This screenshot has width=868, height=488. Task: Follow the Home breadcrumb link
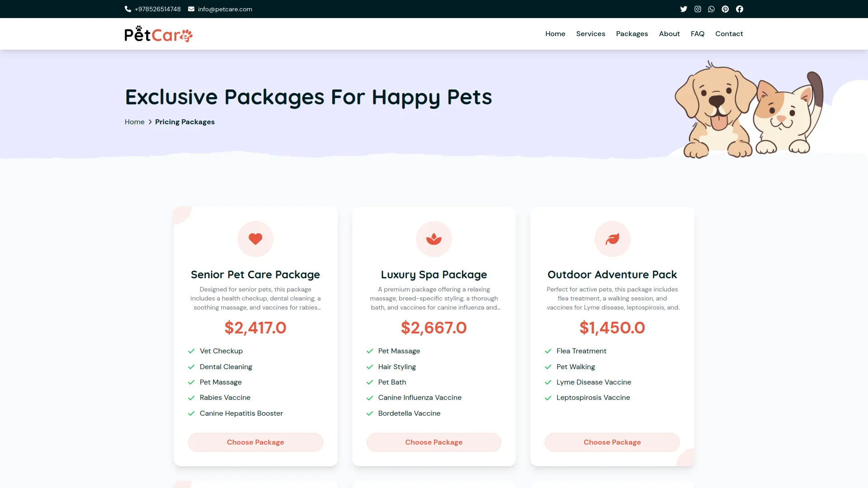134,122
